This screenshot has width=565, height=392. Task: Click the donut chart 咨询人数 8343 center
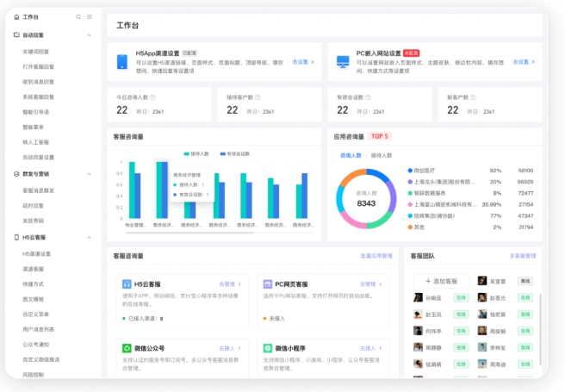[x=366, y=199]
